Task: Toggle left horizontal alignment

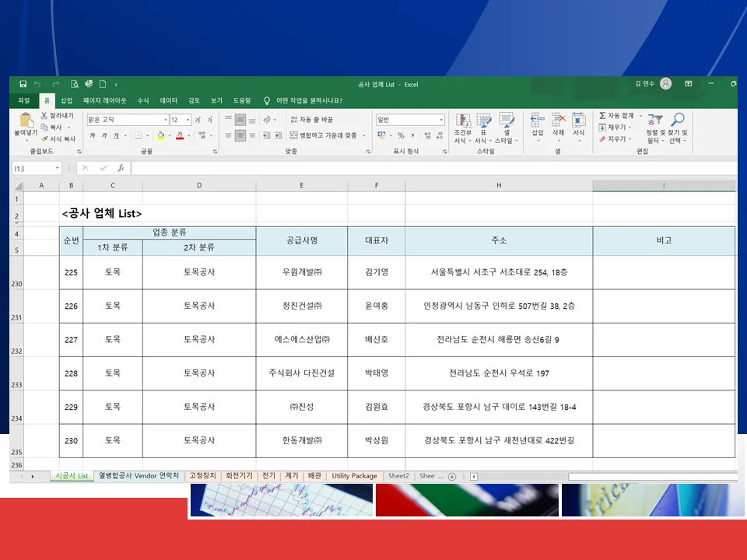Action: tap(228, 135)
